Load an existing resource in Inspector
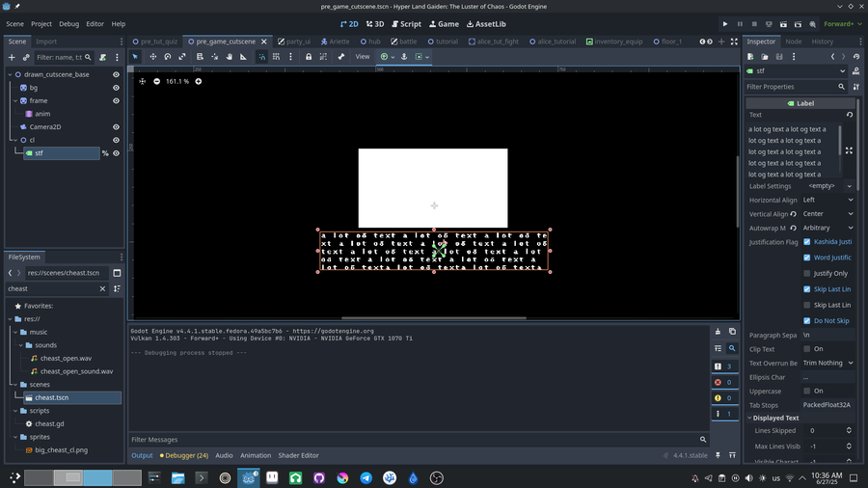Viewport: 868px width, 488px height. (x=765, y=57)
